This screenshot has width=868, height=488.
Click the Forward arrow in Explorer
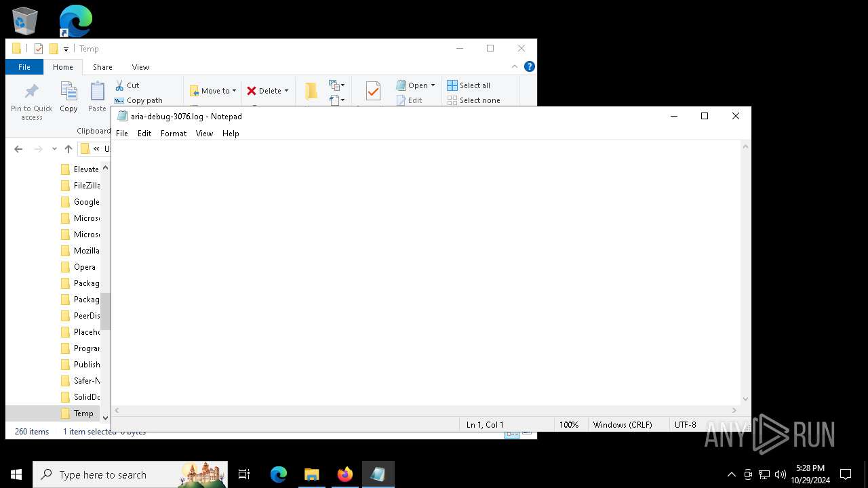pos(39,149)
